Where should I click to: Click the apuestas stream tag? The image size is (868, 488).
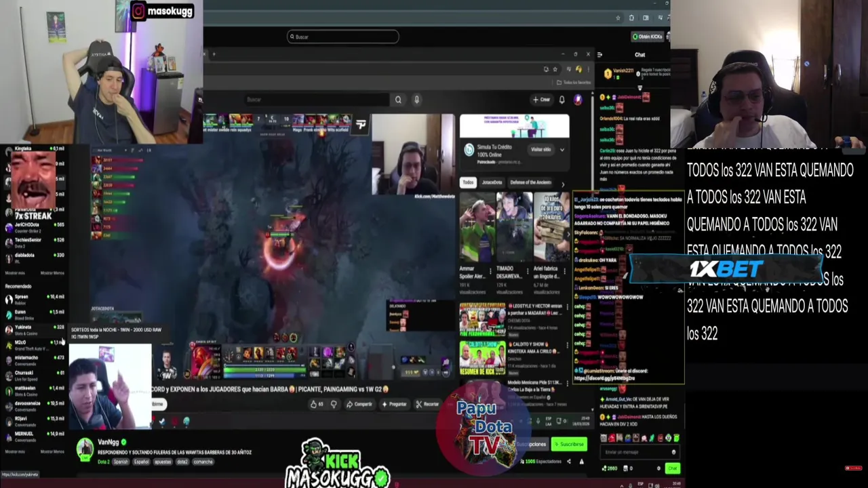coord(163,462)
